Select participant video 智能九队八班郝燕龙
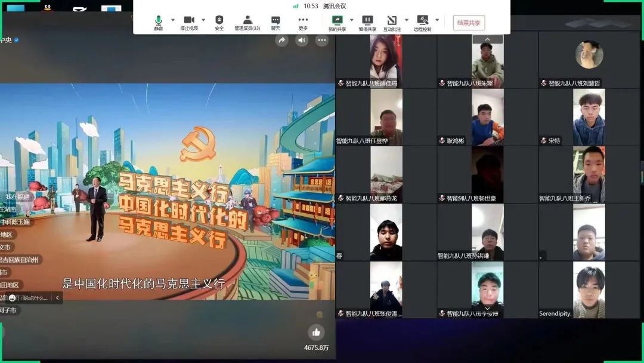This screenshot has width=644, height=363. click(386, 175)
